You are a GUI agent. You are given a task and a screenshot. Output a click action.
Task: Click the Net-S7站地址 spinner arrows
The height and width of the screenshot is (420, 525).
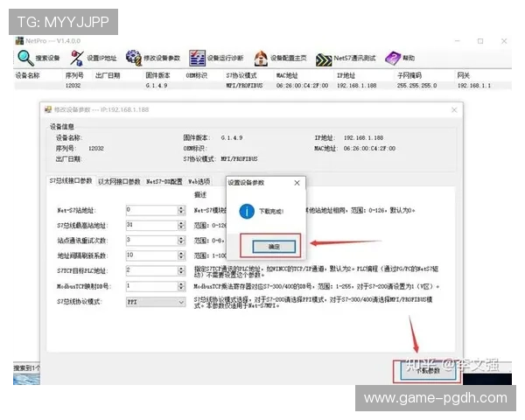click(x=181, y=210)
